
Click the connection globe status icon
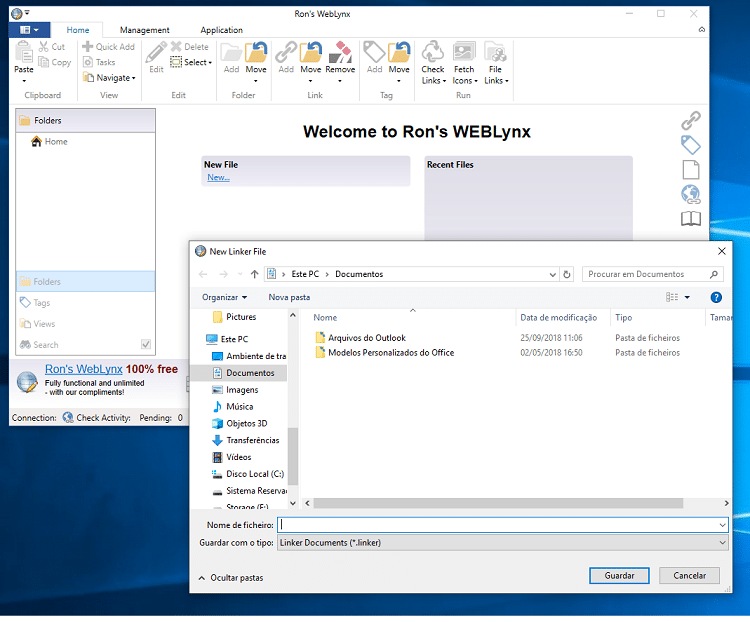click(68, 418)
